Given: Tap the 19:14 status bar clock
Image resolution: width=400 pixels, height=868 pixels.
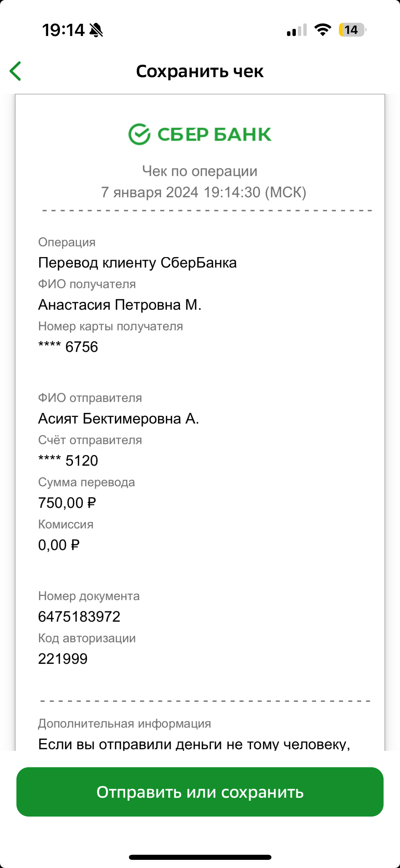Looking at the screenshot, I should click(x=63, y=30).
